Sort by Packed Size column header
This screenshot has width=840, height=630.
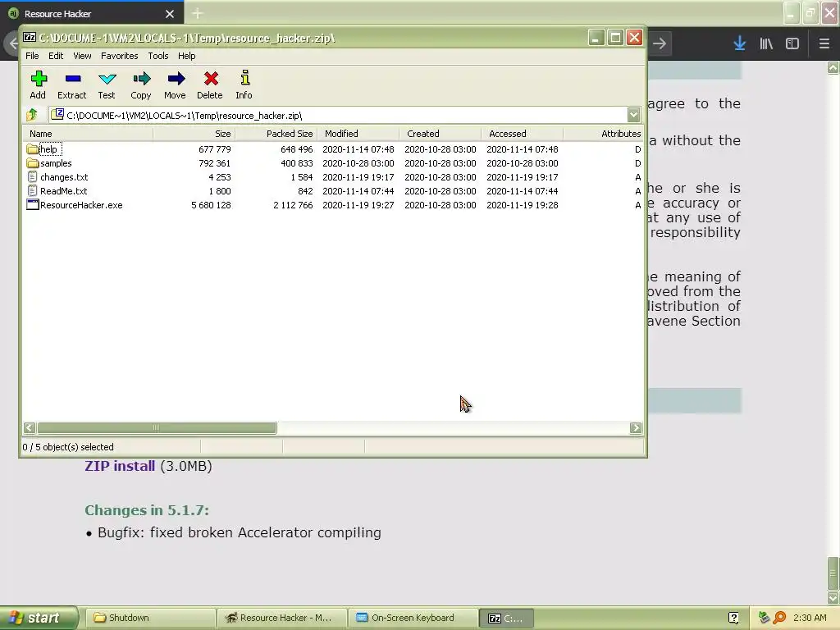pyautogui.click(x=276, y=134)
